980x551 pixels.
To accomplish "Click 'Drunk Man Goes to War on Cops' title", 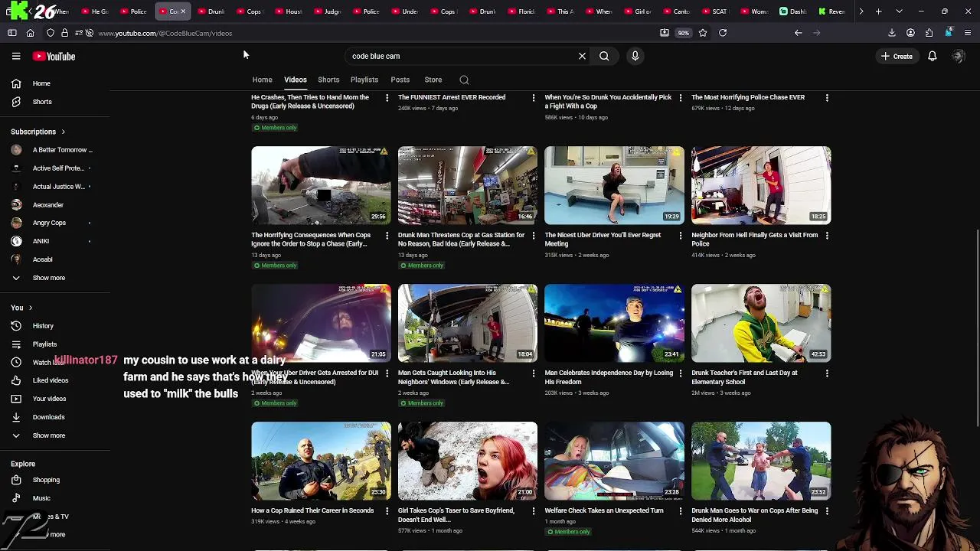I will coord(755,515).
